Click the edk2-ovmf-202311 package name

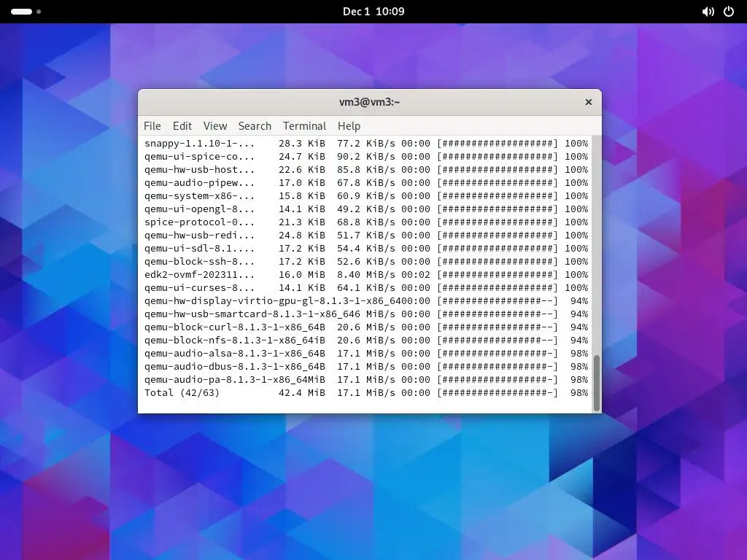pyautogui.click(x=199, y=275)
